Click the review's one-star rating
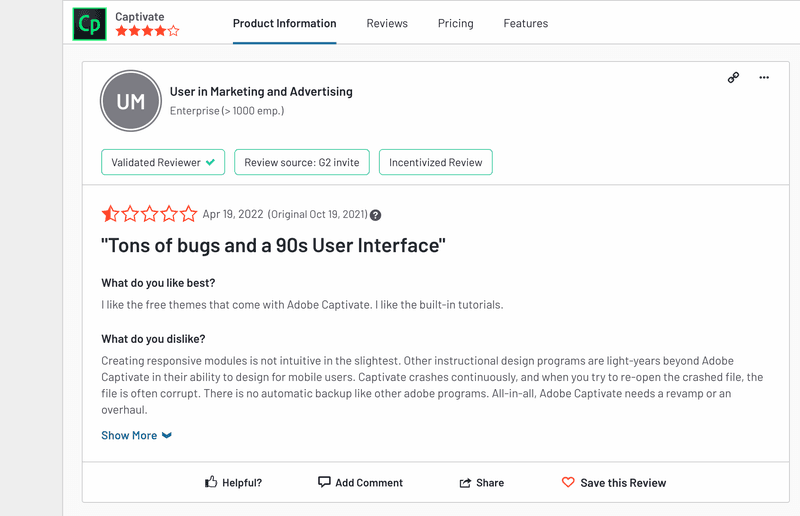800x516 pixels. point(149,213)
